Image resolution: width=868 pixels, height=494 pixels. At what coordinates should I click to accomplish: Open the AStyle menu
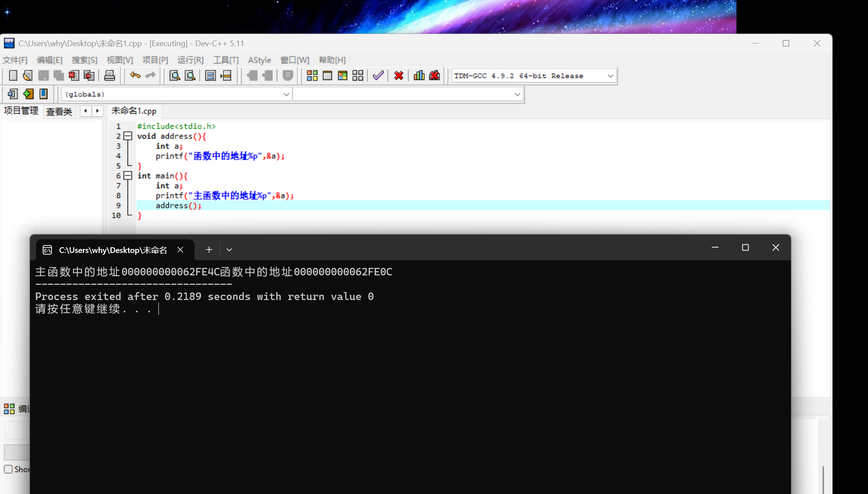click(x=259, y=60)
